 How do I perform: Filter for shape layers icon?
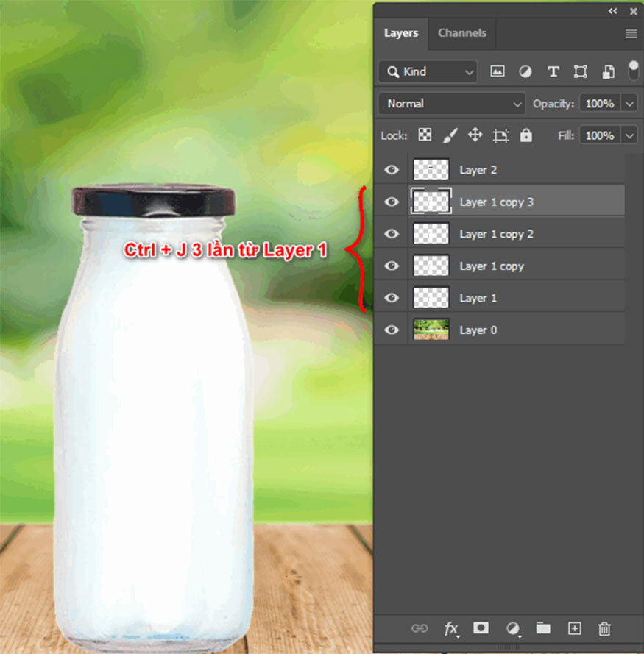coord(580,72)
